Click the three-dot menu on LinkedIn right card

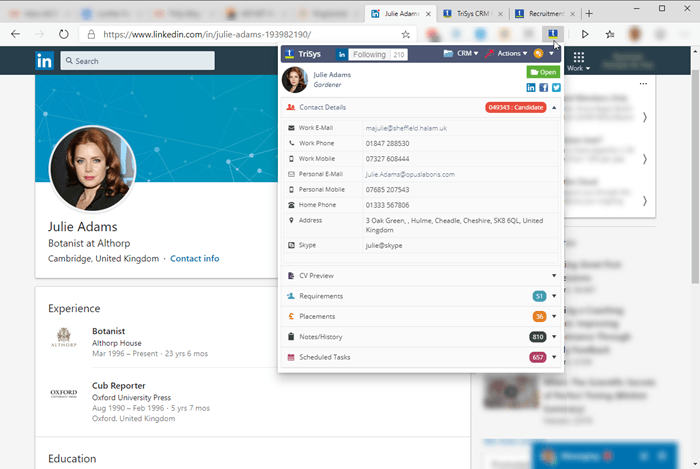click(x=643, y=84)
